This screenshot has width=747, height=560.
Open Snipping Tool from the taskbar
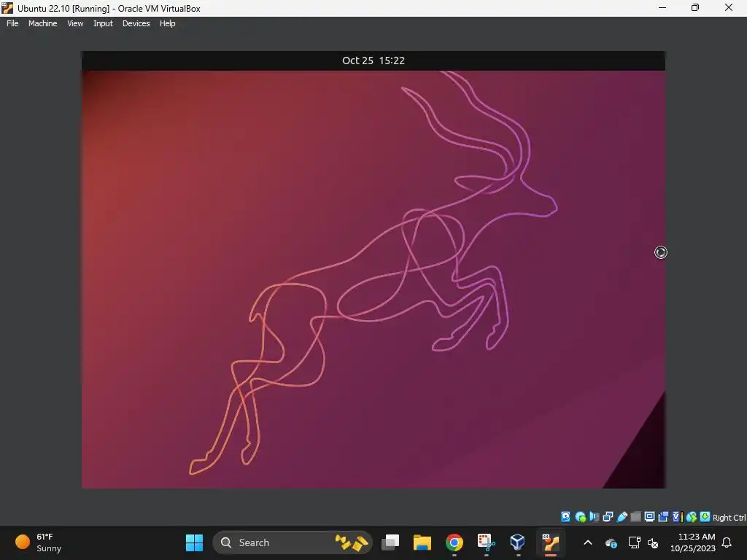click(x=486, y=542)
